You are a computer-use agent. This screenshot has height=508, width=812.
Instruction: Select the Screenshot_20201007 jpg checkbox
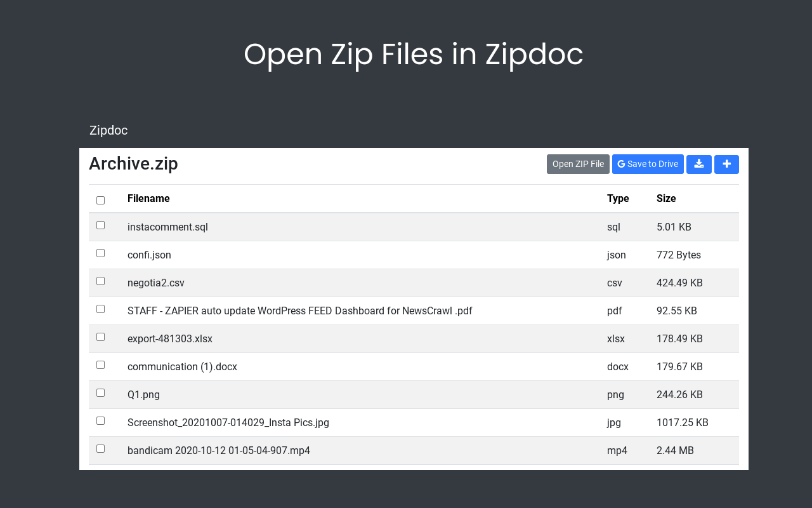100,420
